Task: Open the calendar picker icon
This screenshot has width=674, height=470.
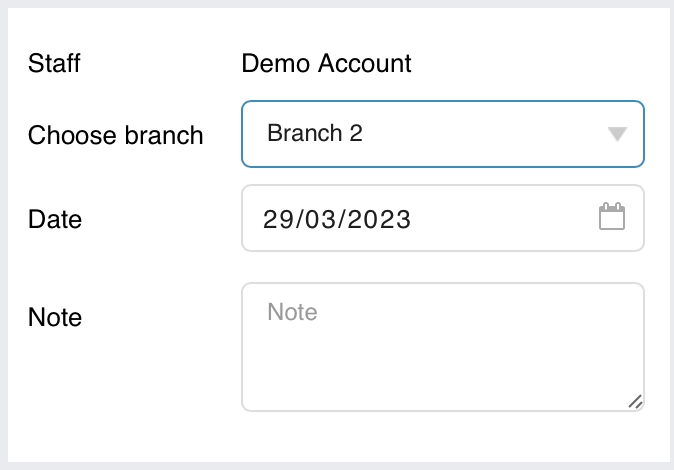Action: 612,217
